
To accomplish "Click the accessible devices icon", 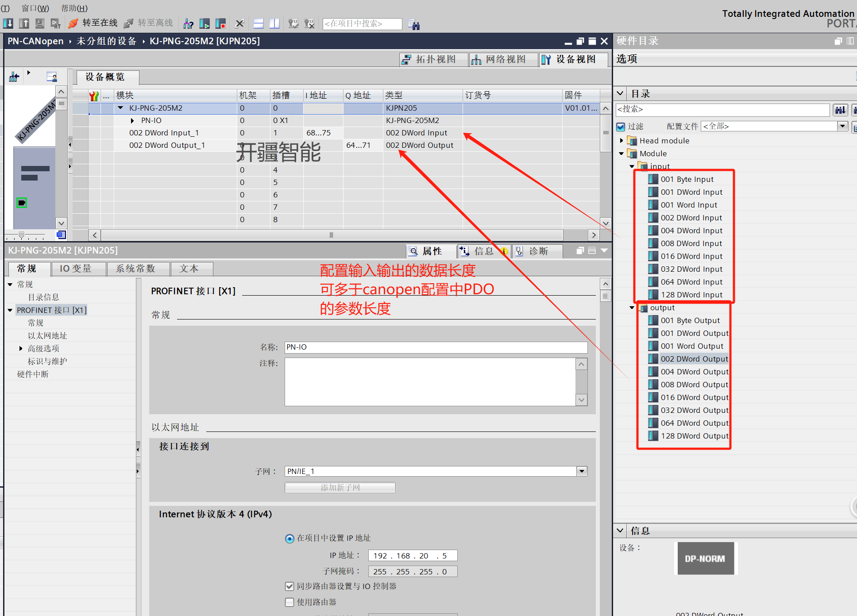I will [x=189, y=23].
